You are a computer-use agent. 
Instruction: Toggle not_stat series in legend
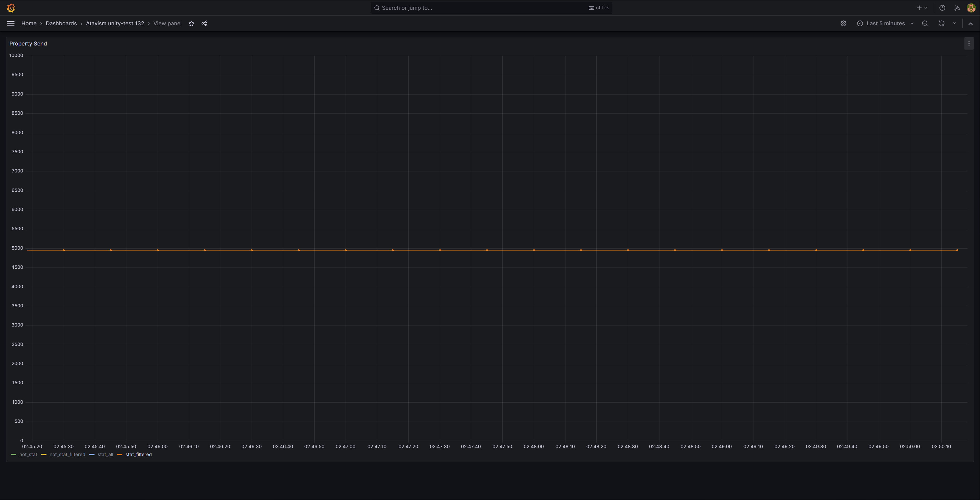click(28, 455)
